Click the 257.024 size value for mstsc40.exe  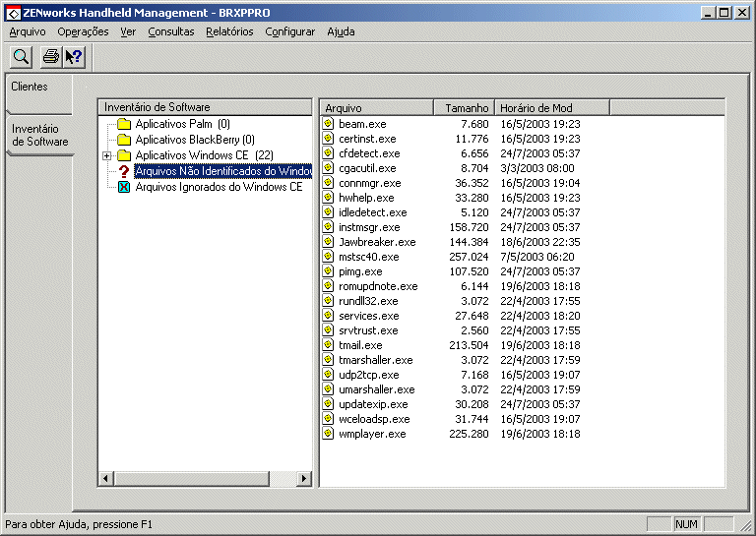point(469,257)
